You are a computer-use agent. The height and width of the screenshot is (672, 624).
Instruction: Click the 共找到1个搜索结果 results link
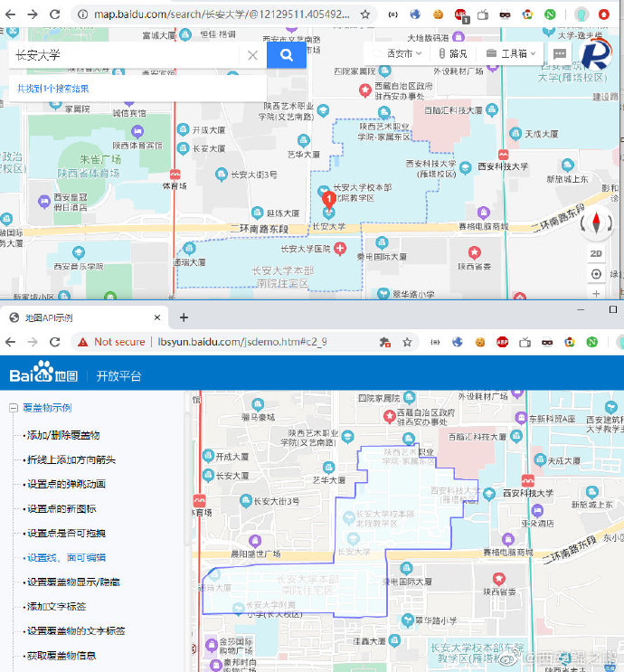[52, 89]
